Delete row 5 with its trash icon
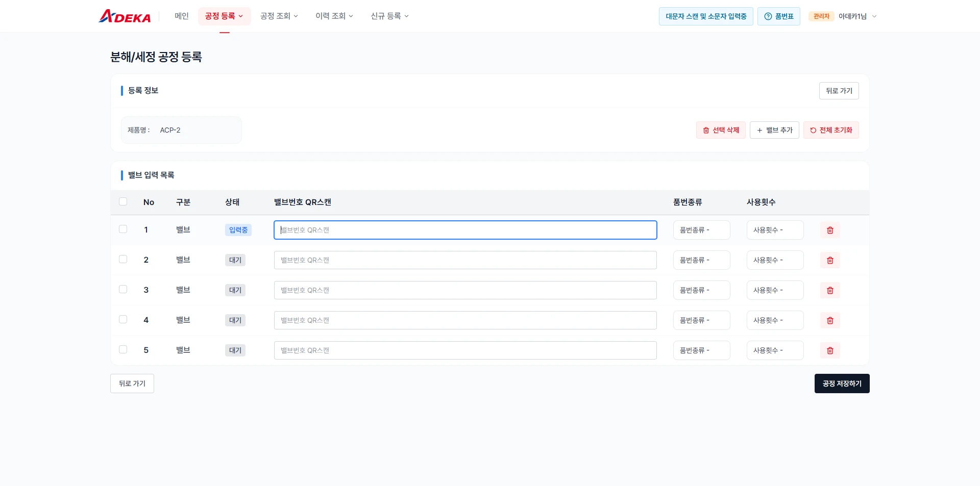This screenshot has width=980, height=486. (830, 350)
